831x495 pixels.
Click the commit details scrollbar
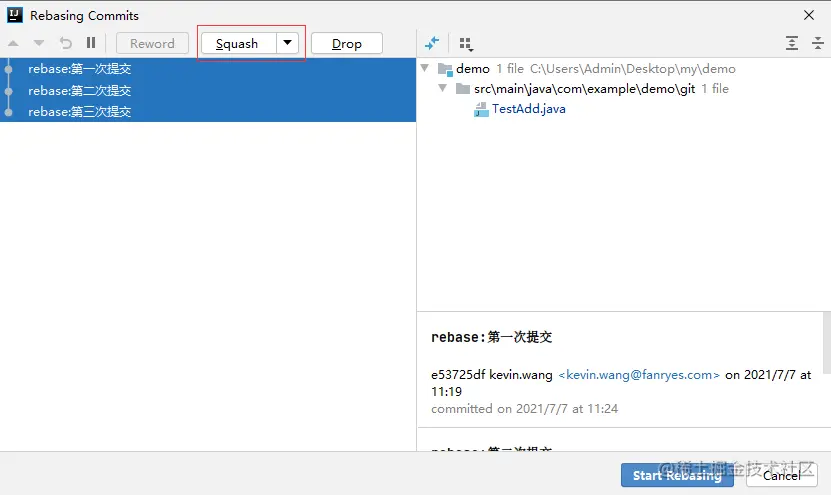[x=827, y=343]
